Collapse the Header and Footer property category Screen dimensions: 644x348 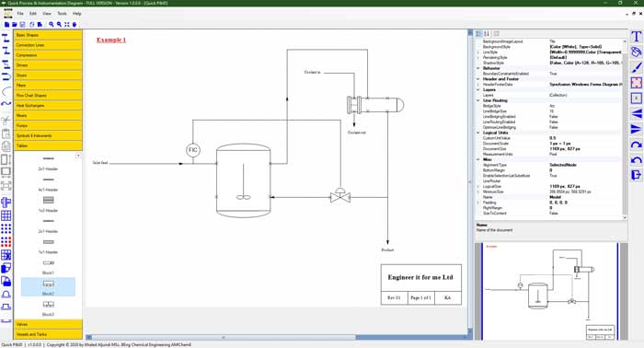[x=478, y=79]
